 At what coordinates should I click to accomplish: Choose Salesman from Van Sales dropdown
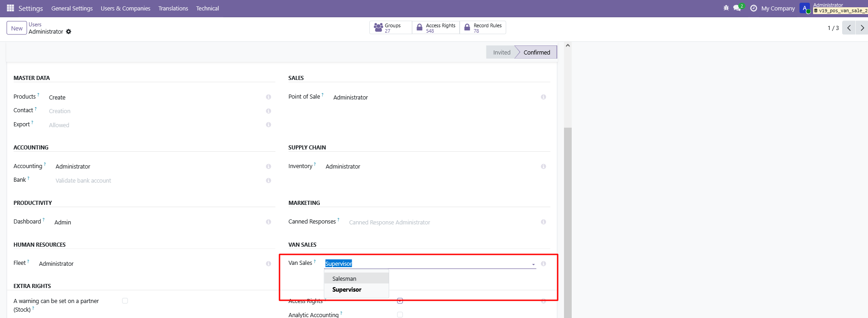click(x=344, y=278)
